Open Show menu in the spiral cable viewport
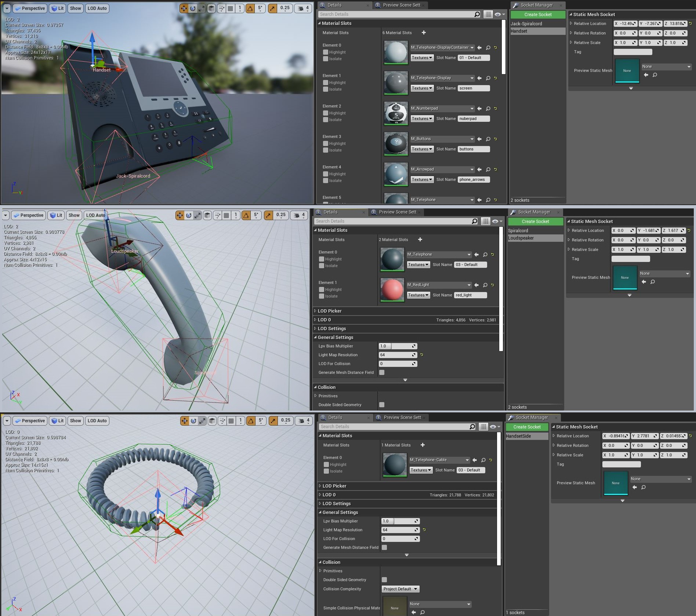 coord(75,421)
